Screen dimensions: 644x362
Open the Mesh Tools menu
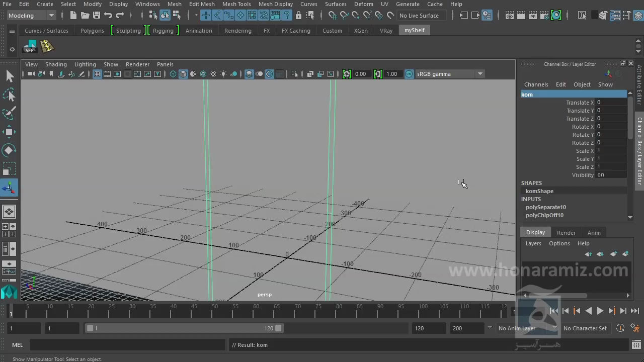coord(236,4)
